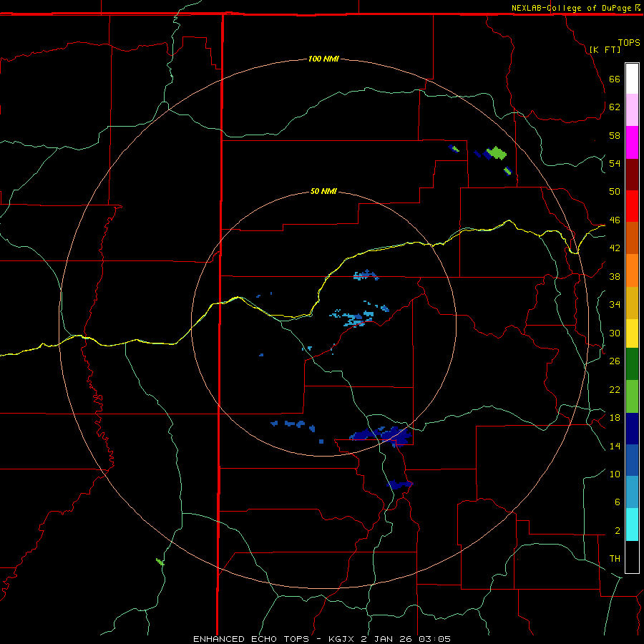
Task: Click the white swatch in the tops legend
Action: tap(632, 79)
